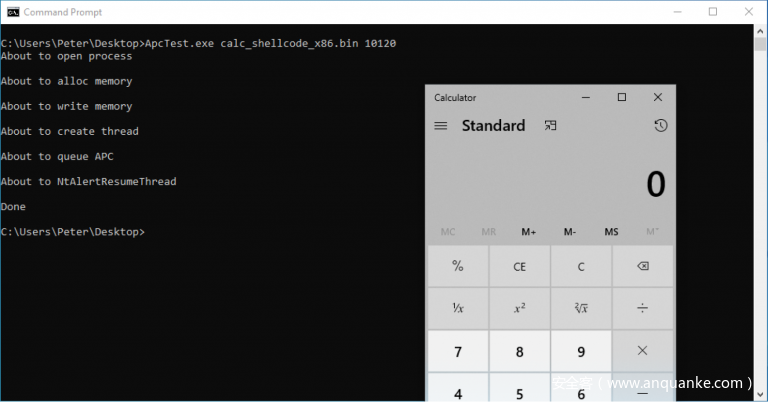Maximize the Calculator window
The height and width of the screenshot is (402, 768).
pos(622,97)
